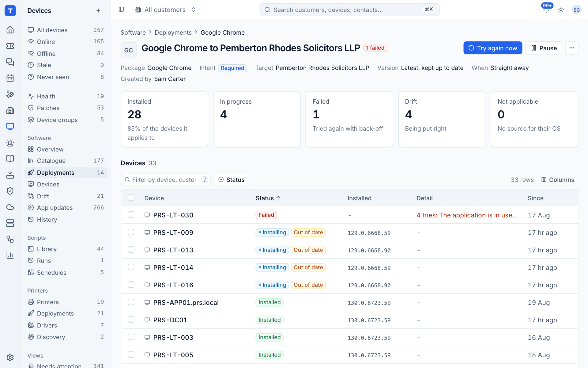This screenshot has height=368, width=588.
Task: Open the Status filter dropdown
Action: 232,180
